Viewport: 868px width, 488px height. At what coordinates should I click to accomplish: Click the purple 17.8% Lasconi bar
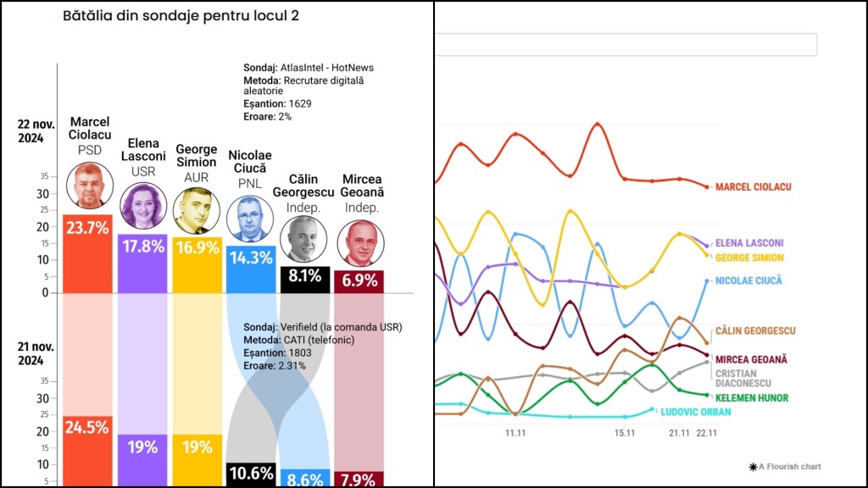142,263
